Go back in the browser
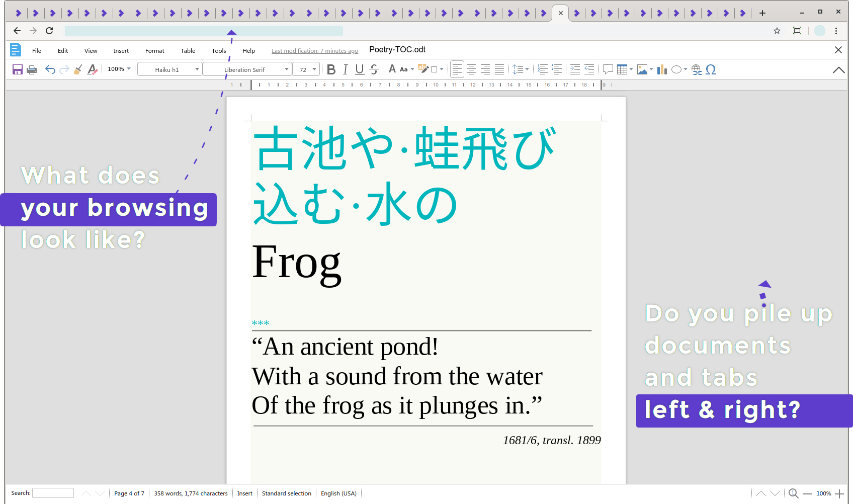Screen dimensions: 853x504 (x=17, y=31)
